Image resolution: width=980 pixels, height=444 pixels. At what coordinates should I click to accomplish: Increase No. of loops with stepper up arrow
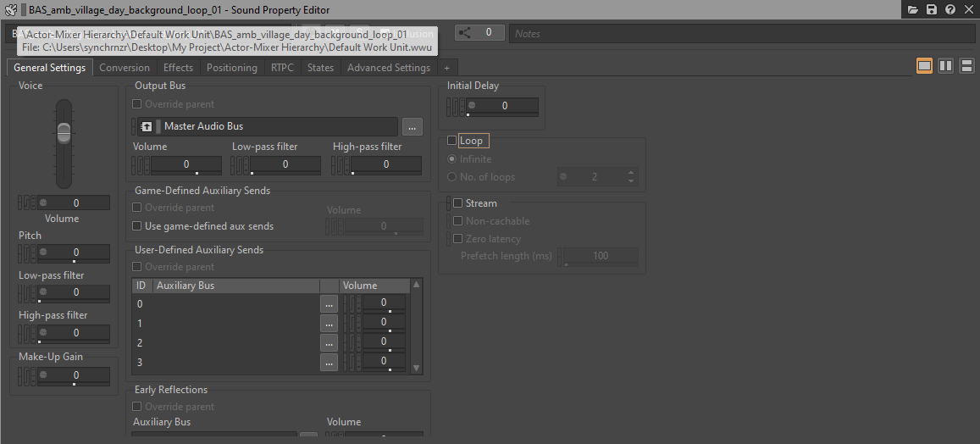click(x=631, y=173)
